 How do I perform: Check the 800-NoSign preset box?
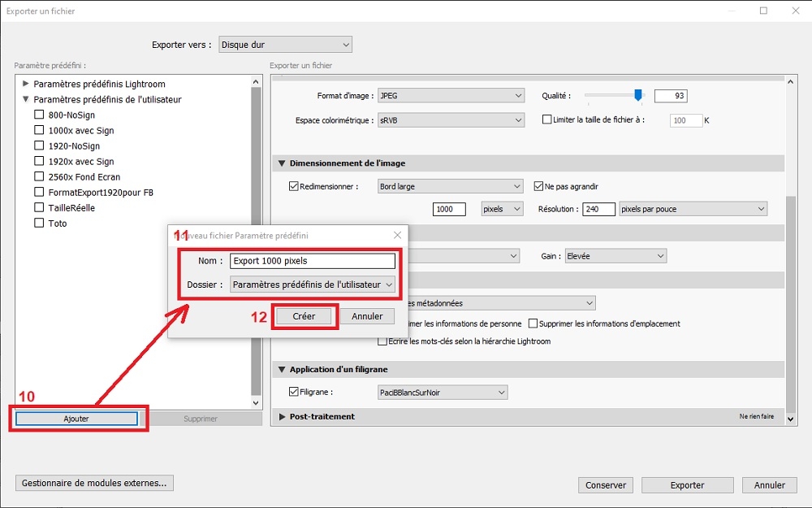[39, 114]
